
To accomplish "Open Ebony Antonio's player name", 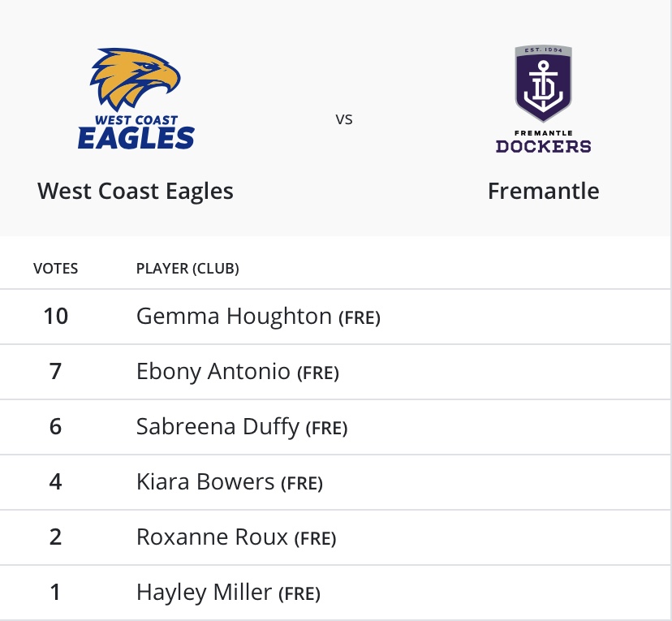I will pyautogui.click(x=213, y=372).
